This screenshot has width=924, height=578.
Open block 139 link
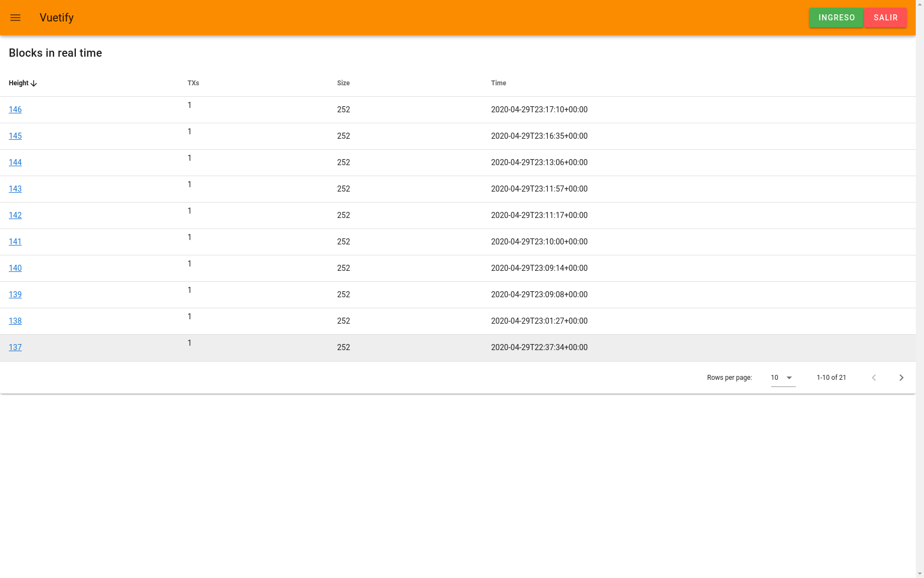(15, 295)
